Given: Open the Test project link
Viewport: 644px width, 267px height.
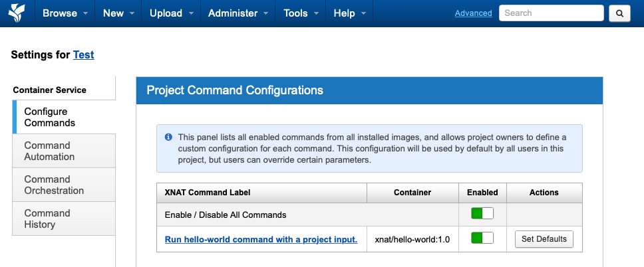Looking at the screenshot, I should (83, 54).
